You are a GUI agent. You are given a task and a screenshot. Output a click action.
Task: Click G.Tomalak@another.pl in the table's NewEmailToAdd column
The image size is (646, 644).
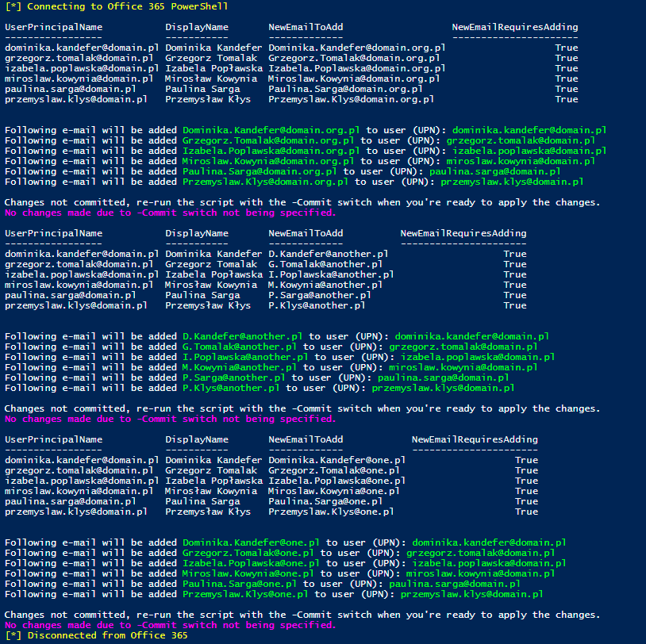pos(325,264)
